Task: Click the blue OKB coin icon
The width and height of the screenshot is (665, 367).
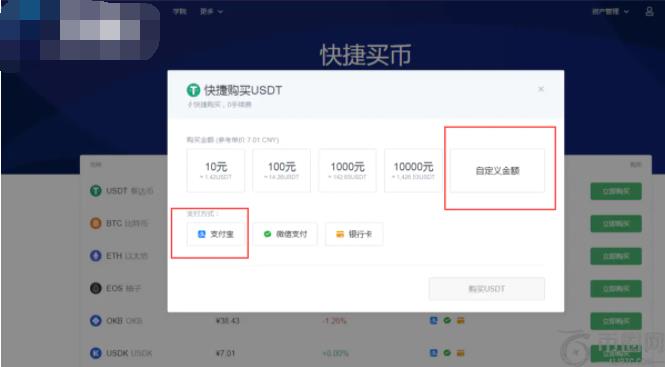Action: tap(96, 321)
